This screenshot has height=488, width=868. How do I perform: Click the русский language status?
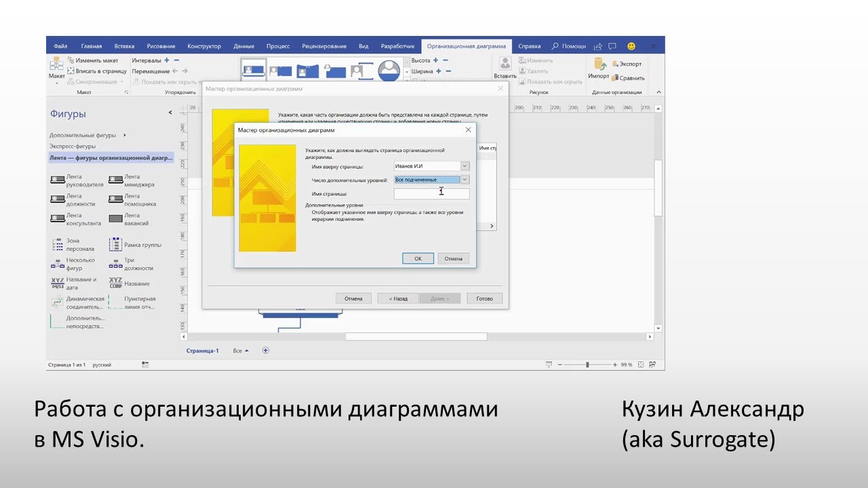[x=102, y=365]
